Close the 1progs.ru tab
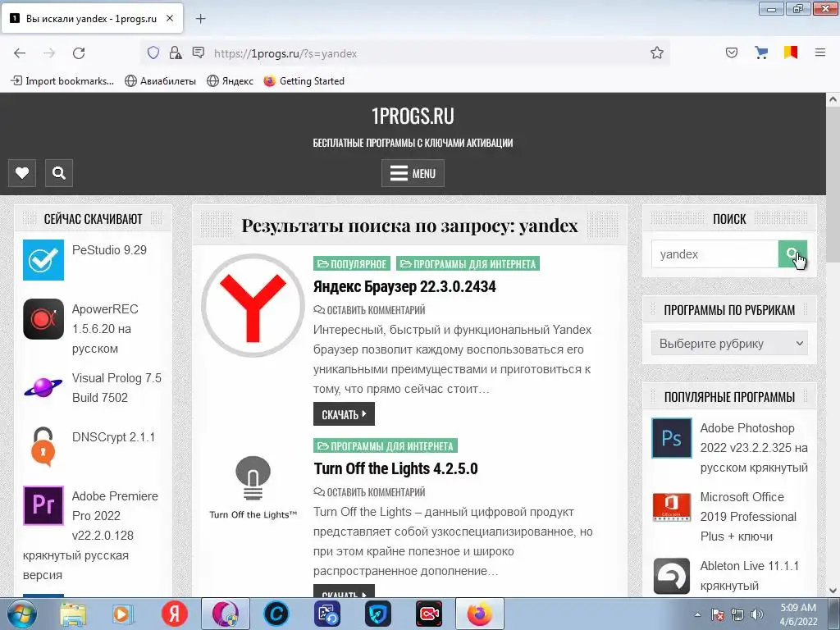Screen dimensions: 840x630 [169, 18]
